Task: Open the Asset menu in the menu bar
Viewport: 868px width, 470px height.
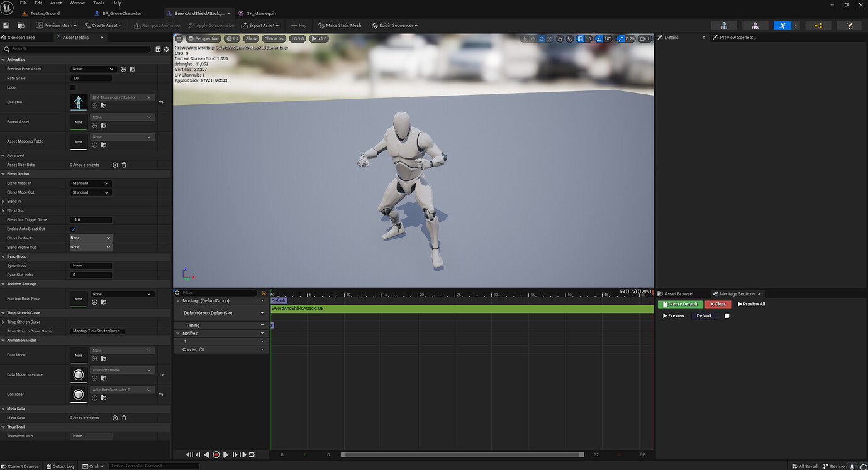Action: pos(56,3)
